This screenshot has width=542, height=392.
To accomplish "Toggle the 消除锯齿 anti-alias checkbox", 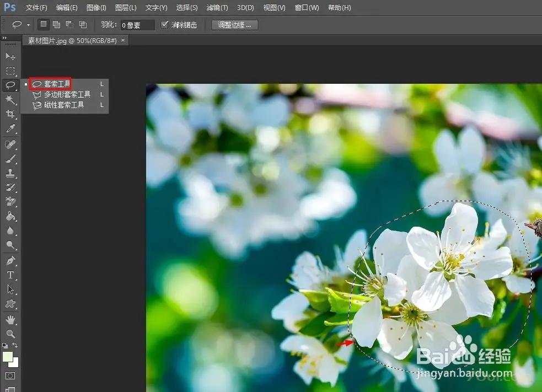I will point(164,25).
